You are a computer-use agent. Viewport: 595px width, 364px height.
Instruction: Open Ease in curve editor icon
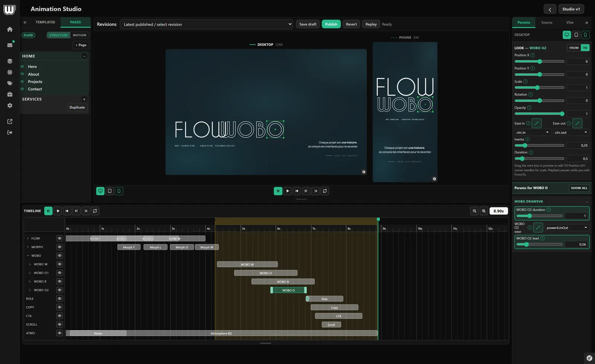(537, 123)
